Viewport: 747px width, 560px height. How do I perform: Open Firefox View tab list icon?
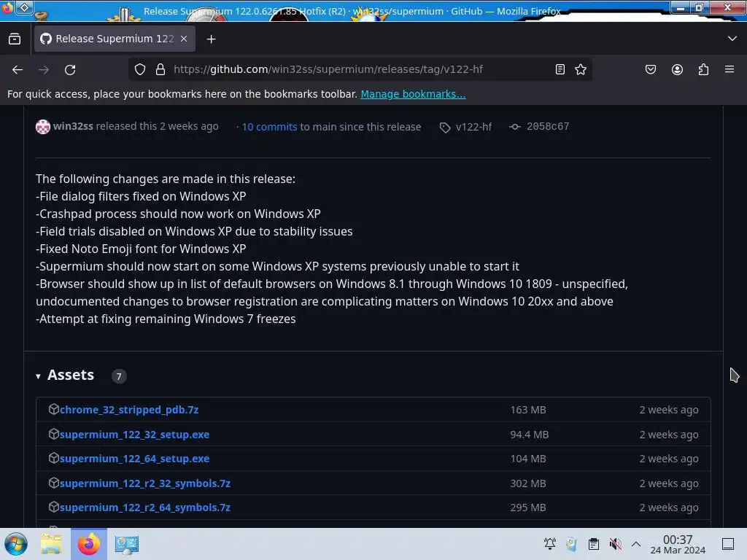click(x=15, y=39)
